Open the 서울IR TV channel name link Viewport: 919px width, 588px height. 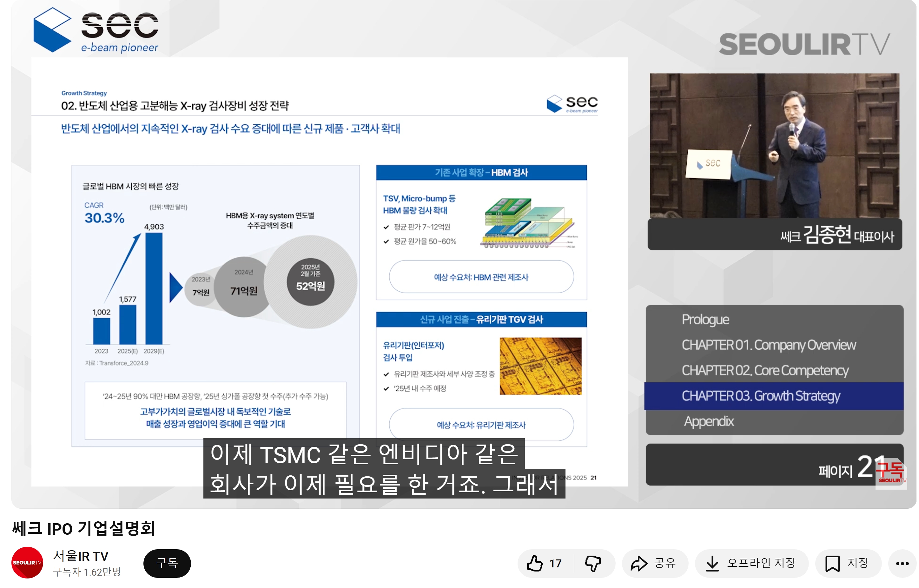[81, 556]
